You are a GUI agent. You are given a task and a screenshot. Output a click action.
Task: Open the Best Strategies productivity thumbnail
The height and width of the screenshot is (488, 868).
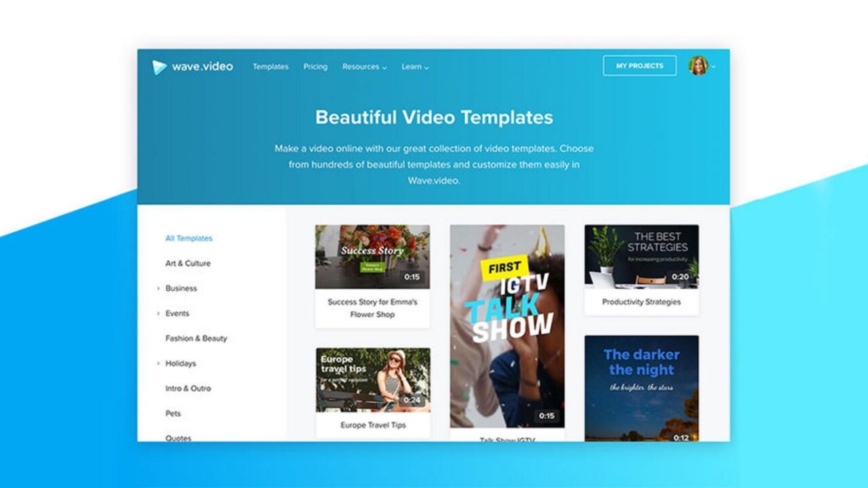tap(642, 257)
